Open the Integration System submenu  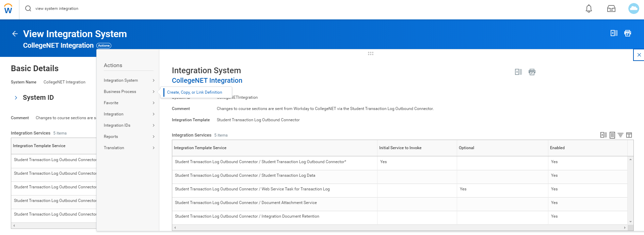(129, 80)
